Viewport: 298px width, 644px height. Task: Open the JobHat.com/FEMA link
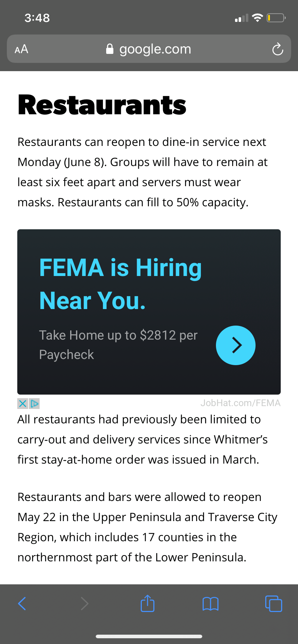240,403
